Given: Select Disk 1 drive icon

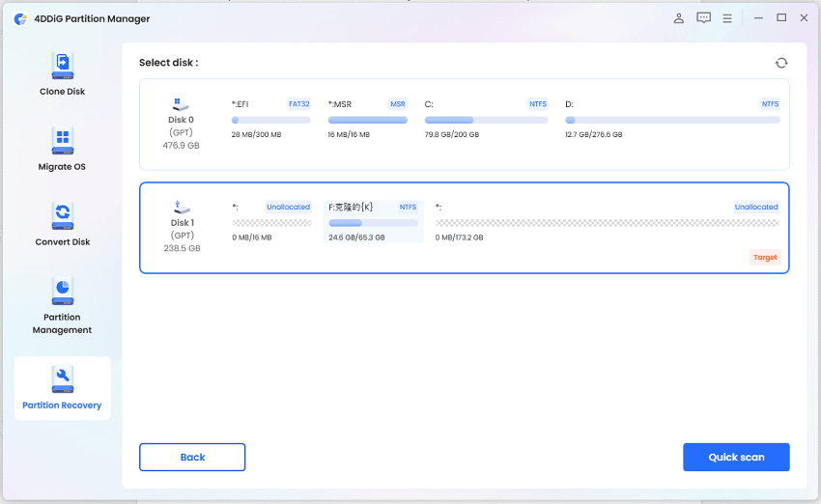Looking at the screenshot, I should point(182,208).
